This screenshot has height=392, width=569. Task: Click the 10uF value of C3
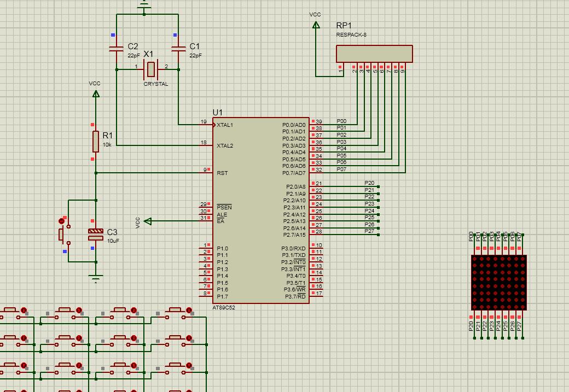click(x=113, y=241)
